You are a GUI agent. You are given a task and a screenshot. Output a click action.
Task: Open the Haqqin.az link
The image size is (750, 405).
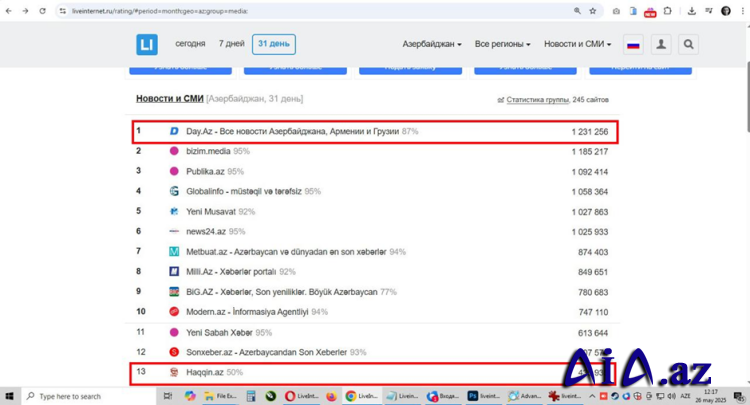tap(205, 372)
